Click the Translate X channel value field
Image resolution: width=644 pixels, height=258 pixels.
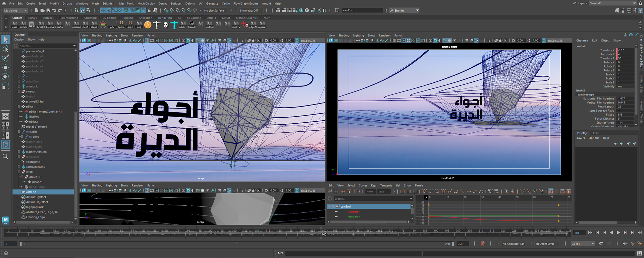(x=626, y=50)
